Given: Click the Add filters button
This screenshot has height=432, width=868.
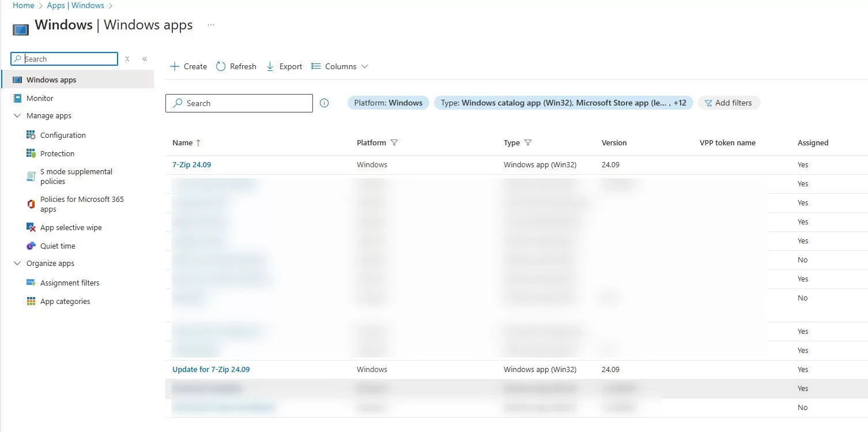Looking at the screenshot, I should (x=729, y=103).
